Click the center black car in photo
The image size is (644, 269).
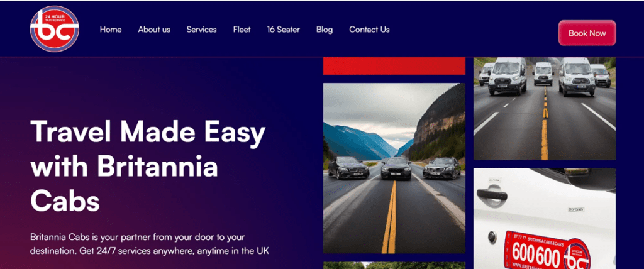tap(396, 168)
